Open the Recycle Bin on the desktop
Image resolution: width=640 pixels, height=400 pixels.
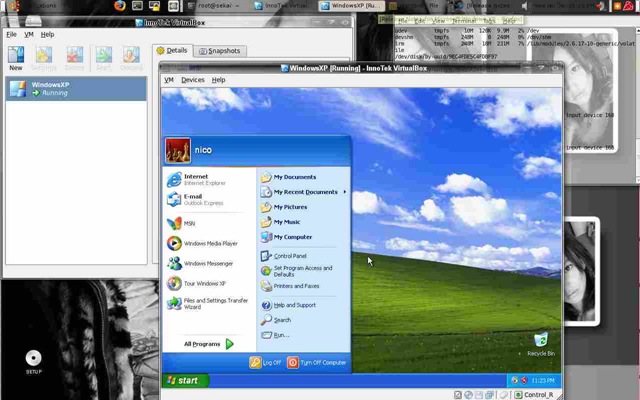(x=540, y=342)
